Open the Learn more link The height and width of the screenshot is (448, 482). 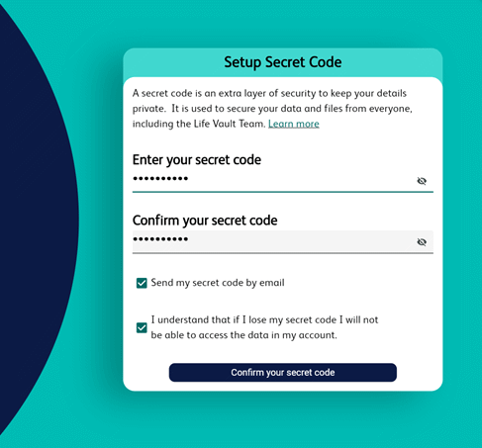(x=294, y=124)
